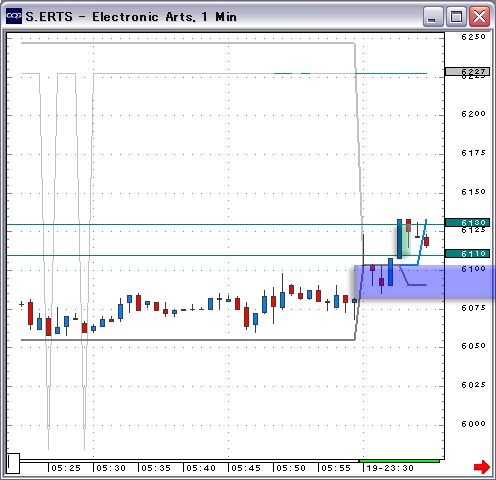Click the 6175 price scale value
Image resolution: width=496 pixels, height=480 pixels.
473,153
